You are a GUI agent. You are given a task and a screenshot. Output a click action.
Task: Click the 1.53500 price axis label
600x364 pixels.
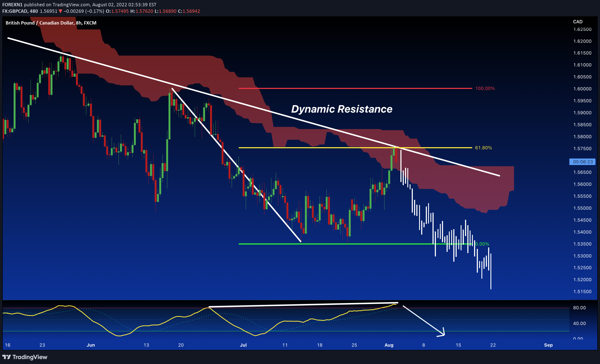coord(582,244)
